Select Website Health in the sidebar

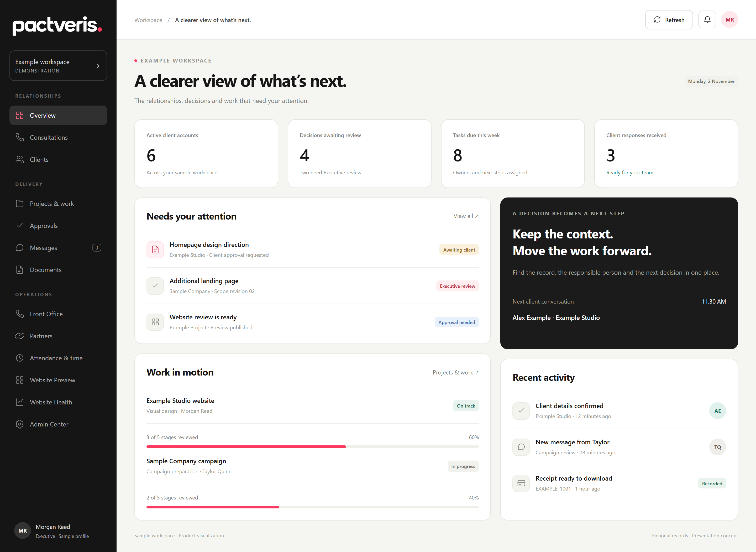pos(58,402)
